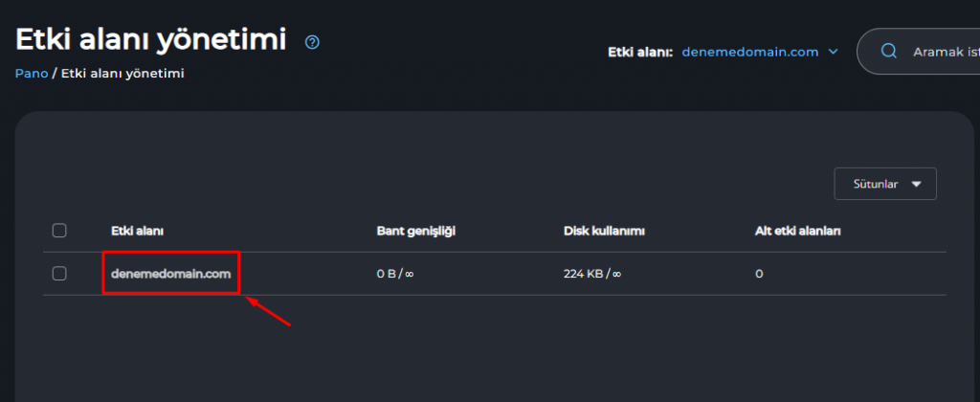Click the Etki alanı yönetimi page heading
Screen dimensions: 980x402
(x=150, y=40)
